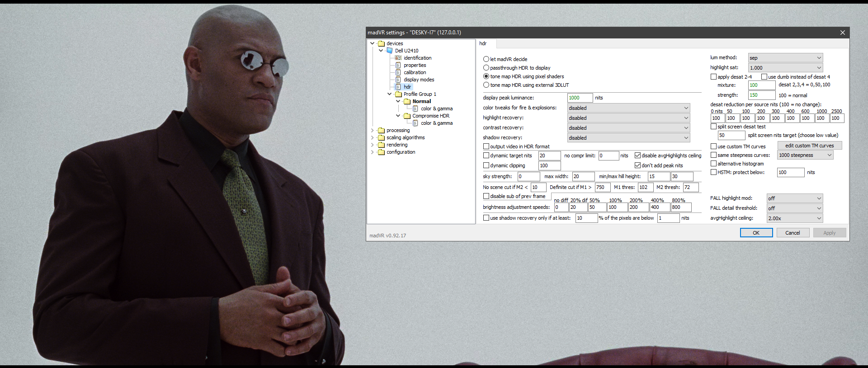This screenshot has width=868, height=368.
Task: Open the 'highlight recovery' dropdown
Action: [629, 118]
